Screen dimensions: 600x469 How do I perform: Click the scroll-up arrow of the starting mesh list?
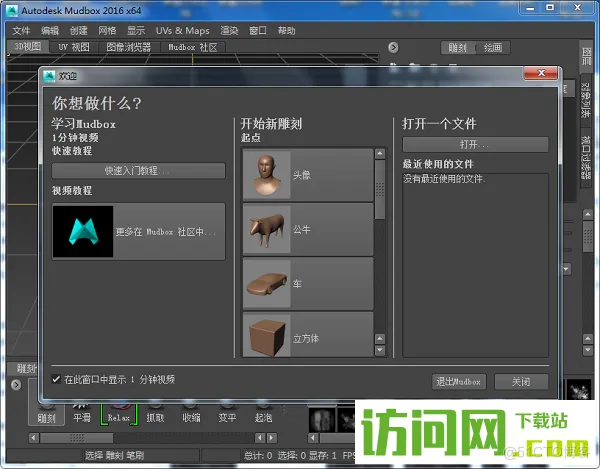[x=380, y=153]
